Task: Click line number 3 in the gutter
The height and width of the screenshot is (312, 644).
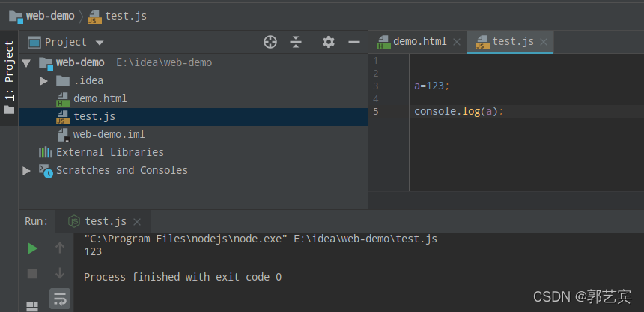Action: [x=375, y=86]
